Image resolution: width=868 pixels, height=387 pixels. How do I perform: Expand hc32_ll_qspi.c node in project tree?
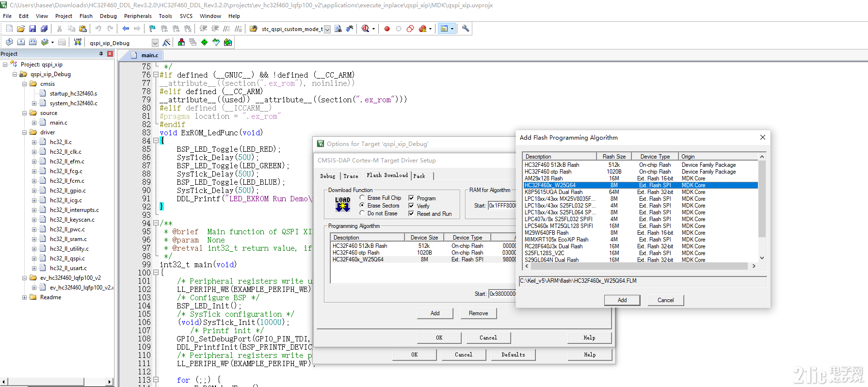[x=34, y=258]
